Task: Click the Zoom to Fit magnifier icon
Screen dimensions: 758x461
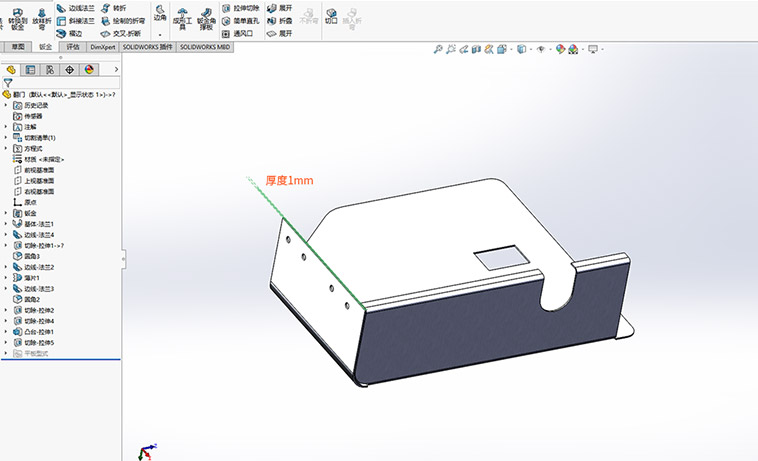Action: [438, 48]
